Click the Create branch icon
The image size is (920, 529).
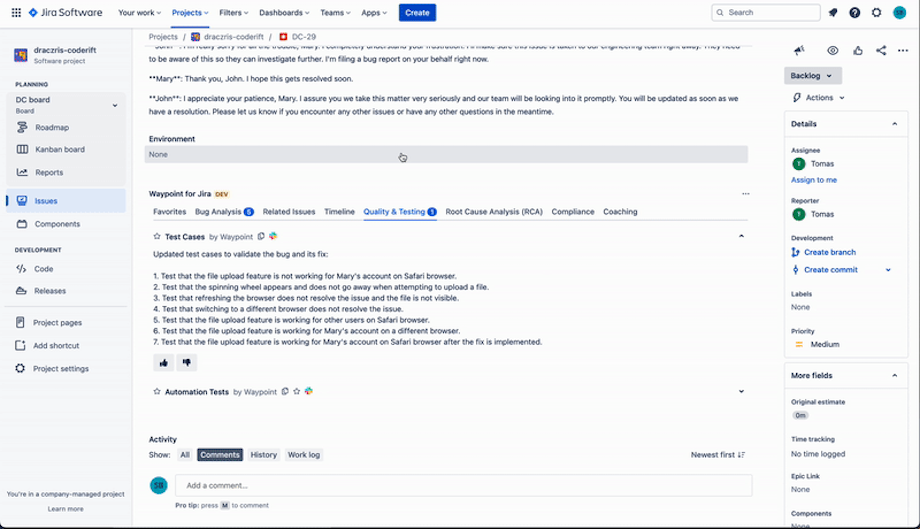coord(796,252)
